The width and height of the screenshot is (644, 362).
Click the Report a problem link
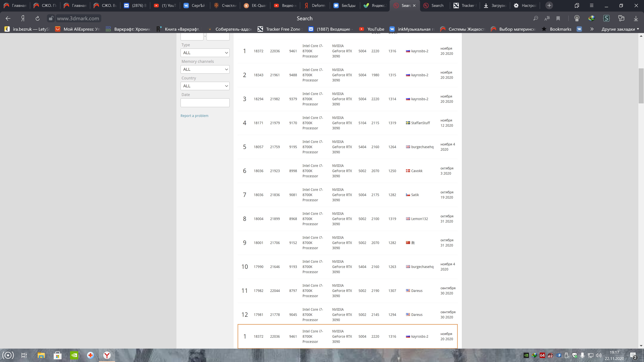click(194, 116)
